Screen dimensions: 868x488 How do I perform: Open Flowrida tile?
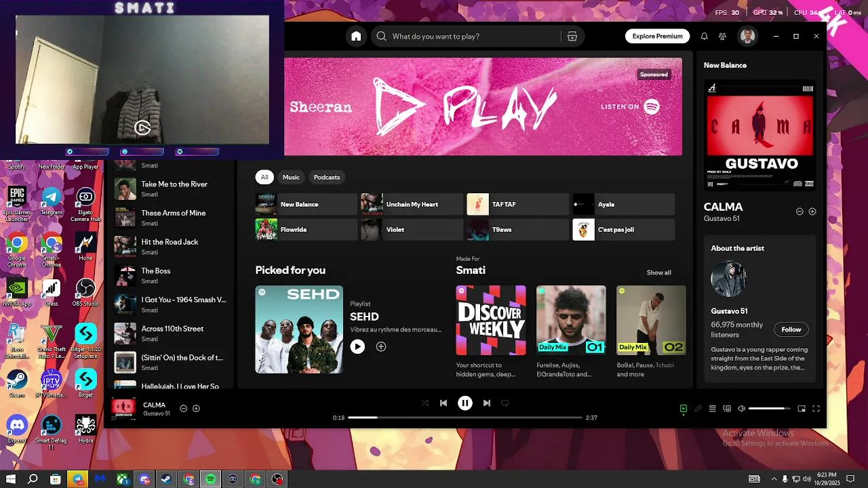306,230
